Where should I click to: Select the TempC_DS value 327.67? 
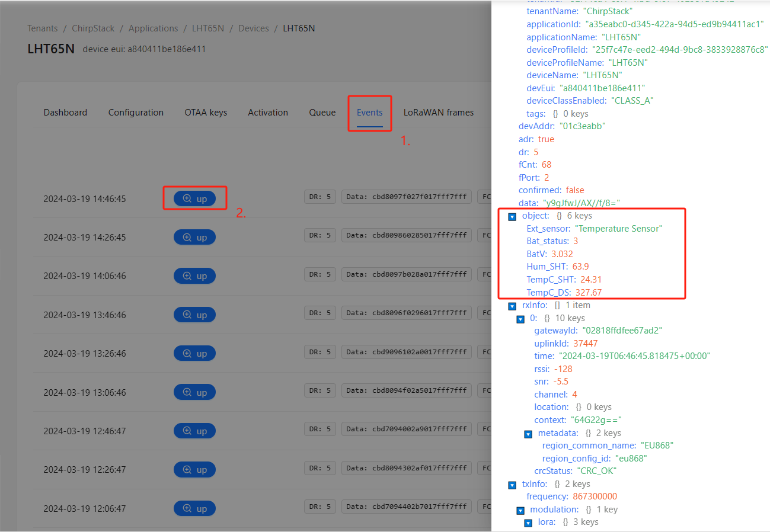[589, 293]
